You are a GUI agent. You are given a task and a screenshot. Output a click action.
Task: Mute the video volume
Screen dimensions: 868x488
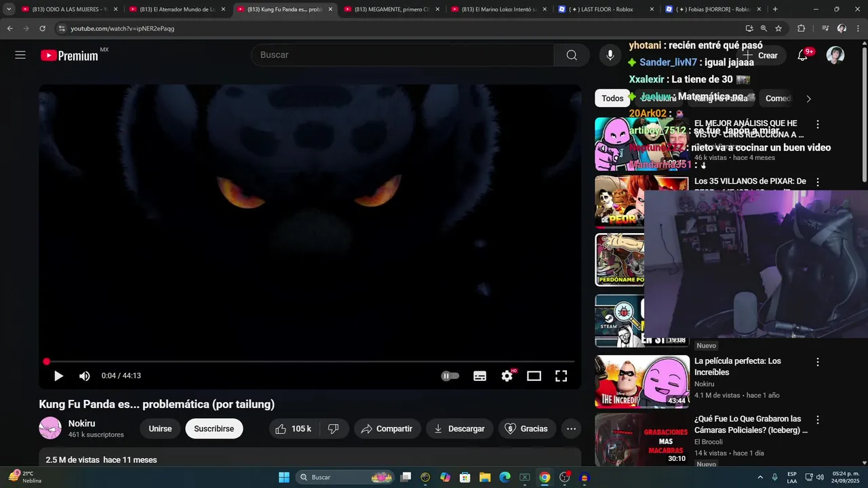pyautogui.click(x=85, y=375)
